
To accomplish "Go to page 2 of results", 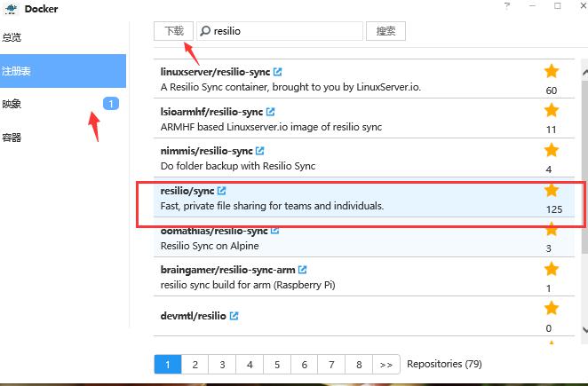I will click(194, 364).
